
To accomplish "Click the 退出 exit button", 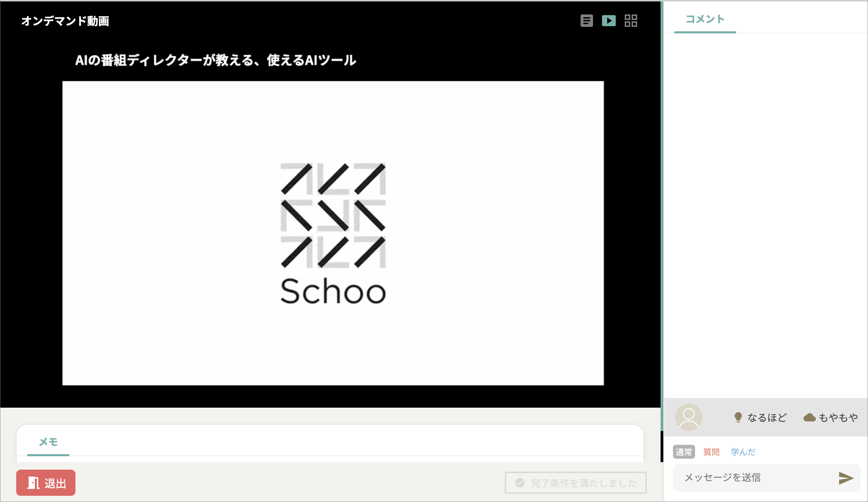I will coord(46,483).
